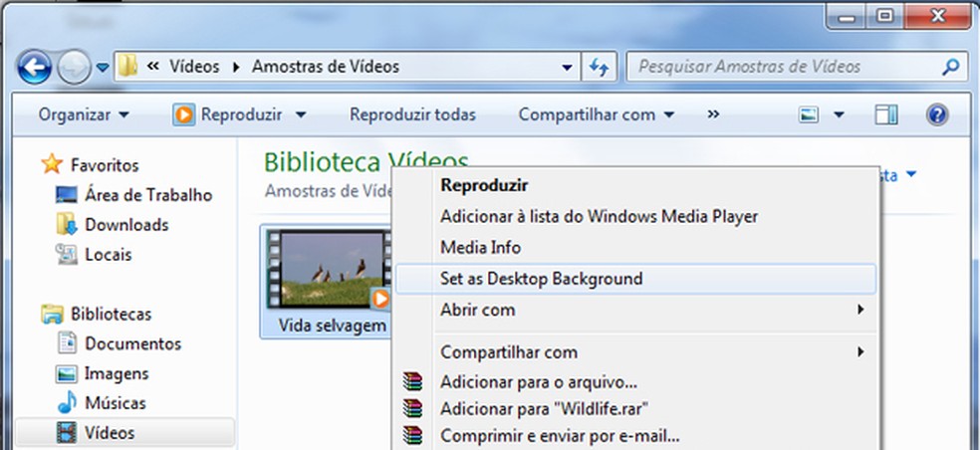
Task: Click the Forward navigation arrow button
Action: (74, 67)
